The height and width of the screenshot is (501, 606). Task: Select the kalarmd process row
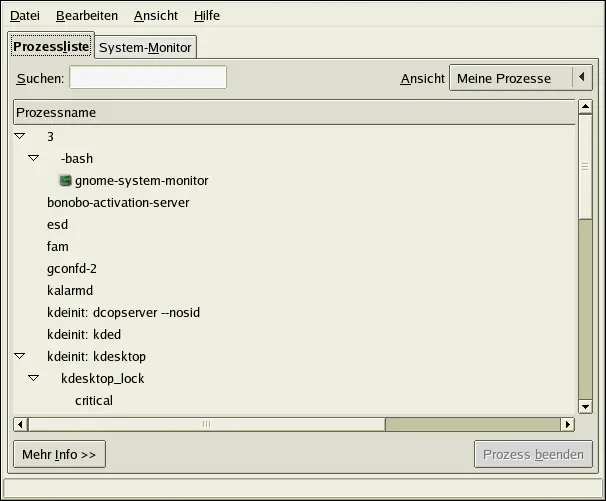coord(71,291)
